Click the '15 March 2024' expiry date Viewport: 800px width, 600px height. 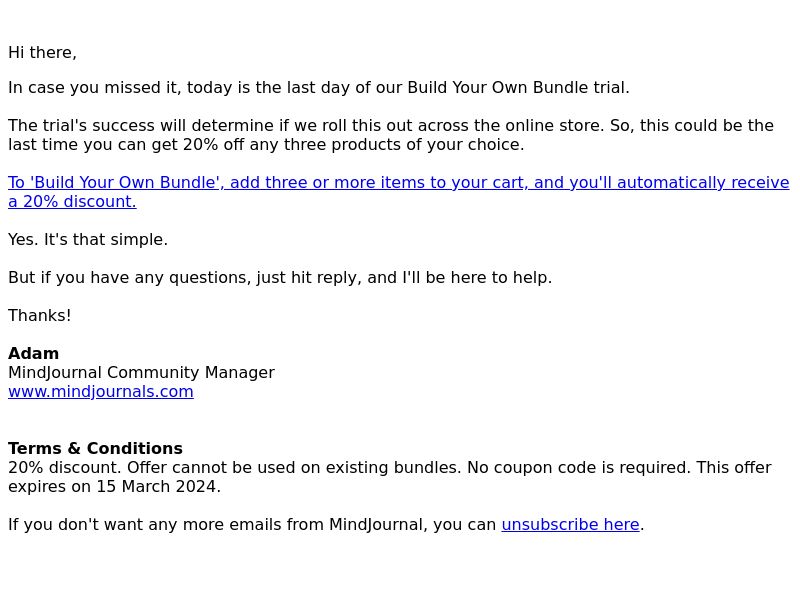pyautogui.click(x=157, y=487)
